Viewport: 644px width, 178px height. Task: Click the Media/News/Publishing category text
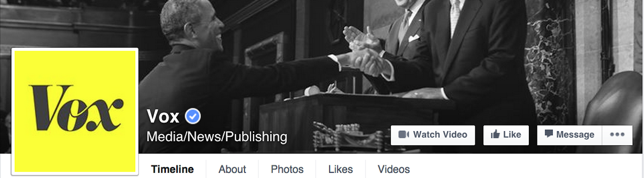pos(217,137)
